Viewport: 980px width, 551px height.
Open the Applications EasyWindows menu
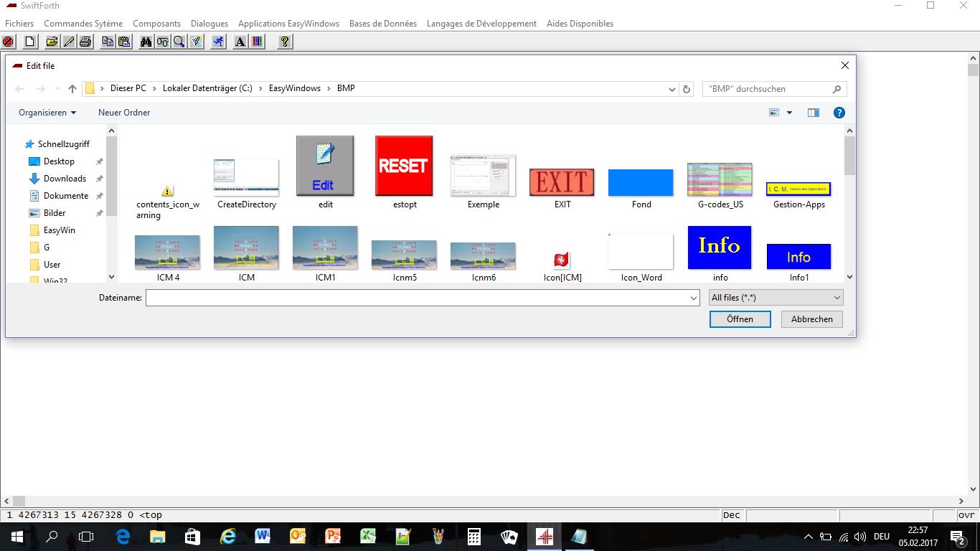pos(288,24)
